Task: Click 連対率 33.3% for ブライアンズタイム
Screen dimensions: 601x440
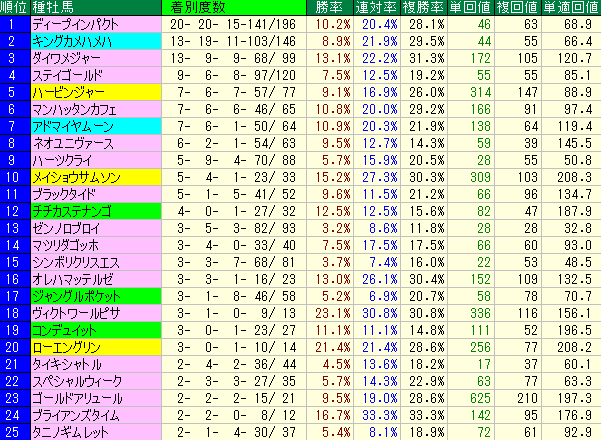Action: coord(377,415)
